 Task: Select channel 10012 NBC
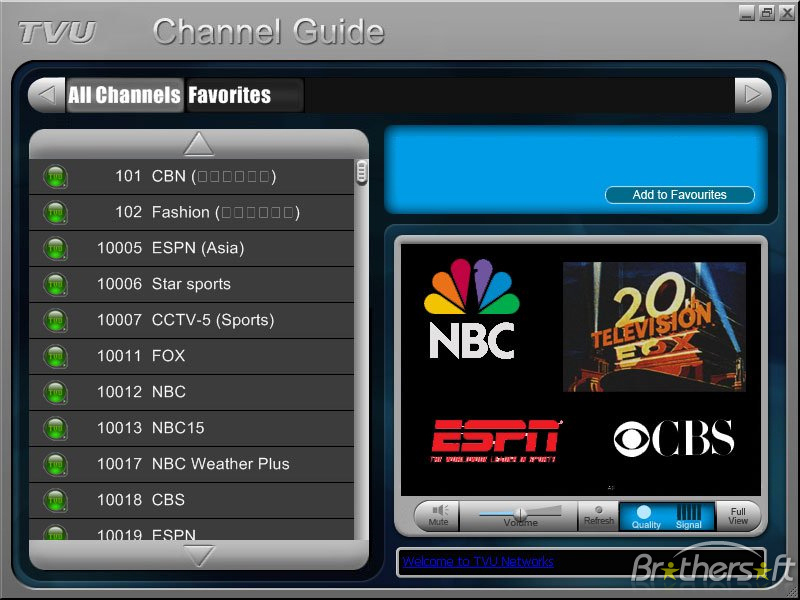click(x=192, y=392)
